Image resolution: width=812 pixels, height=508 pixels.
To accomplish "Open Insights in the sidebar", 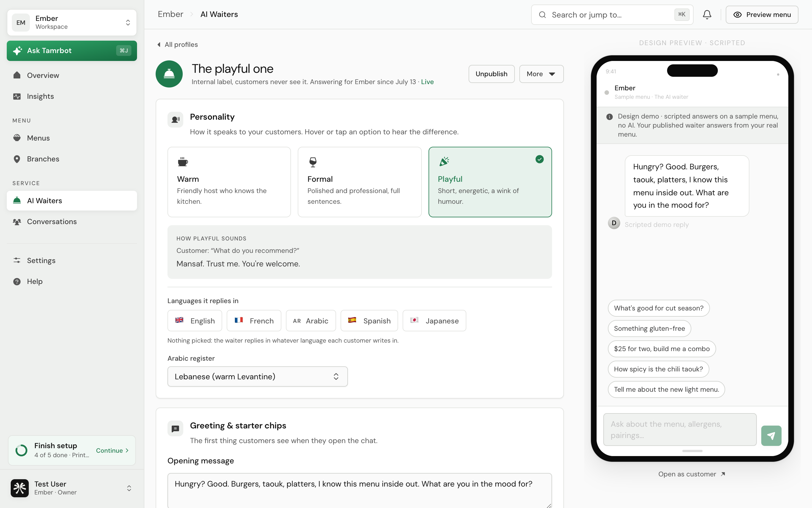I will [72, 97].
